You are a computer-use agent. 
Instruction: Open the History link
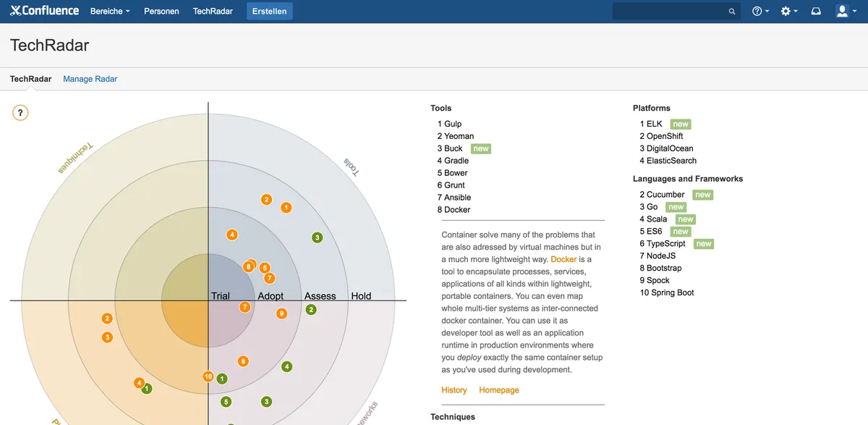tap(454, 390)
